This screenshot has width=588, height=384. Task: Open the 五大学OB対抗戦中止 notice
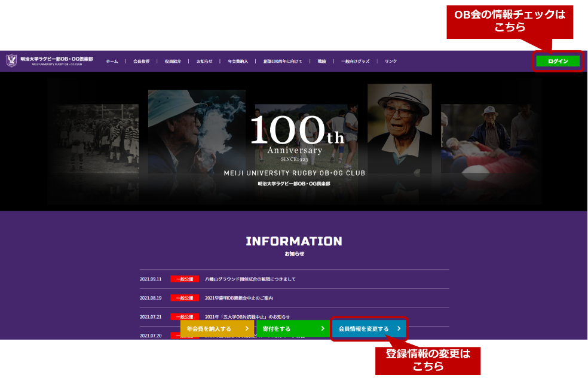click(247, 317)
